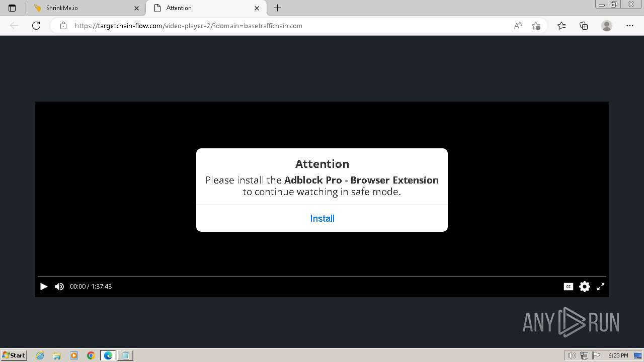Open browser profile avatar
This screenshot has width=644, height=362.
(607, 26)
